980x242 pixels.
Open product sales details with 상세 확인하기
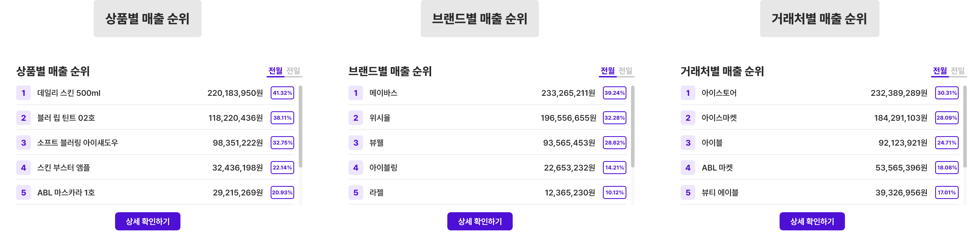pyautogui.click(x=147, y=221)
